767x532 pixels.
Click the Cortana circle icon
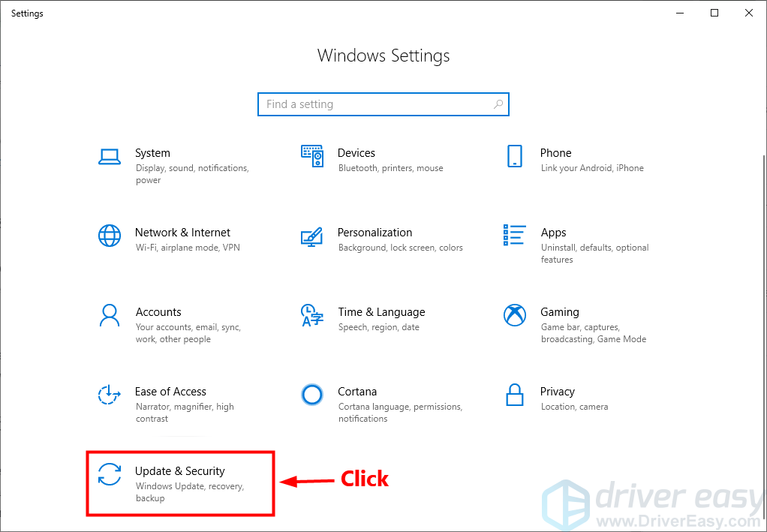coord(312,395)
